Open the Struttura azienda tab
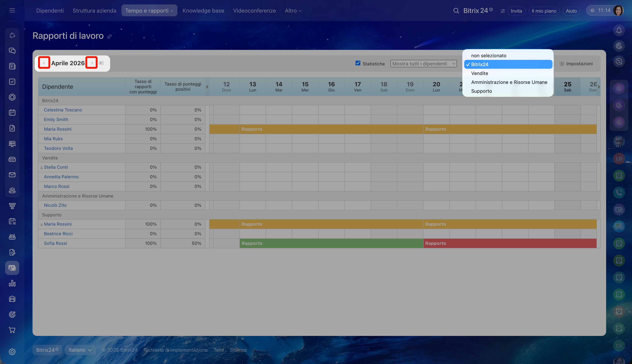 94,11
